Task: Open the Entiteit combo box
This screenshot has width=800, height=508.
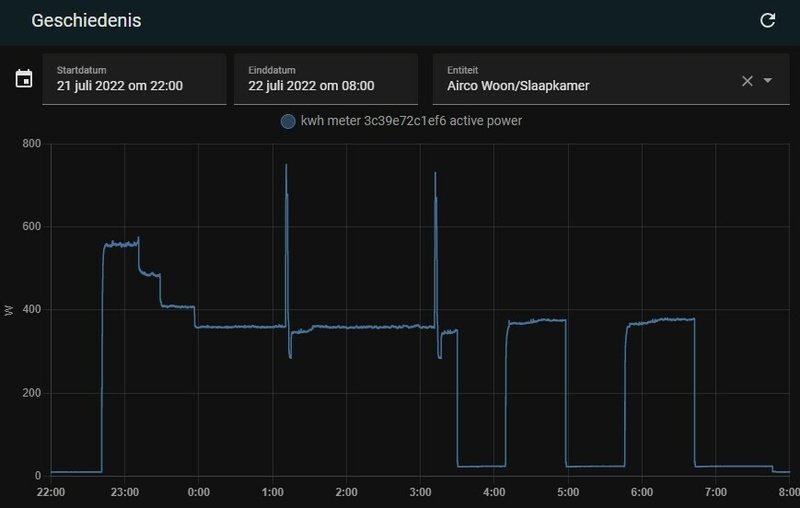Action: 611,79
